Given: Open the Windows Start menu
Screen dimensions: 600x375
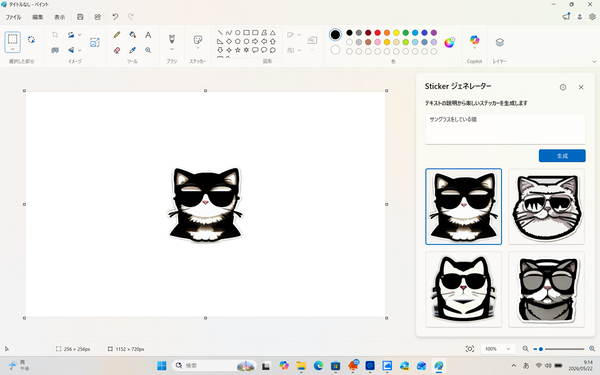Looking at the screenshot, I should click(162, 366).
